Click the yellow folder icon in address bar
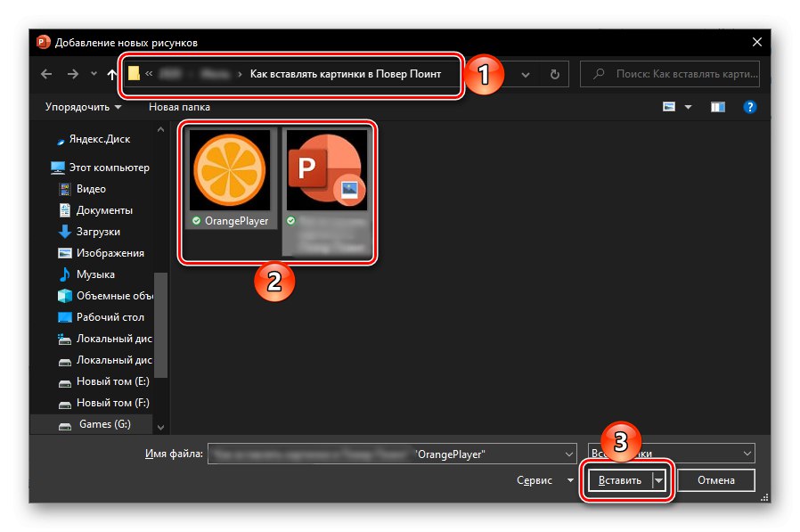 [134, 74]
